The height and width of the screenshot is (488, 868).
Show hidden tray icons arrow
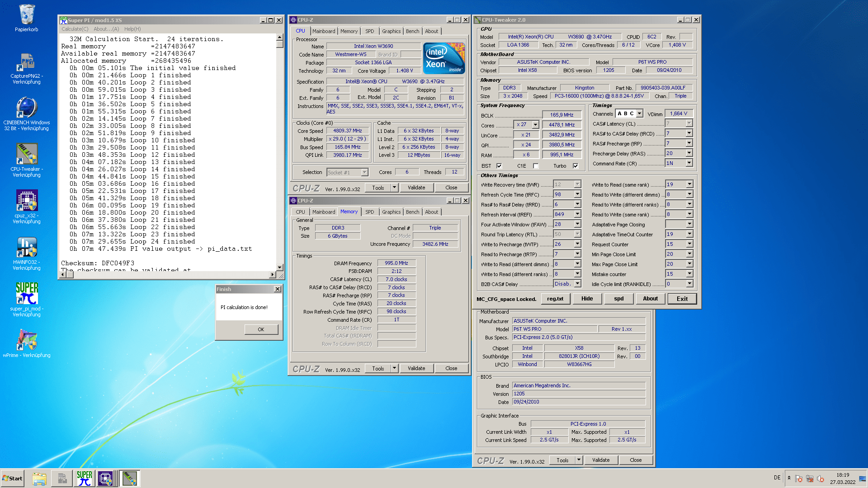(789, 478)
